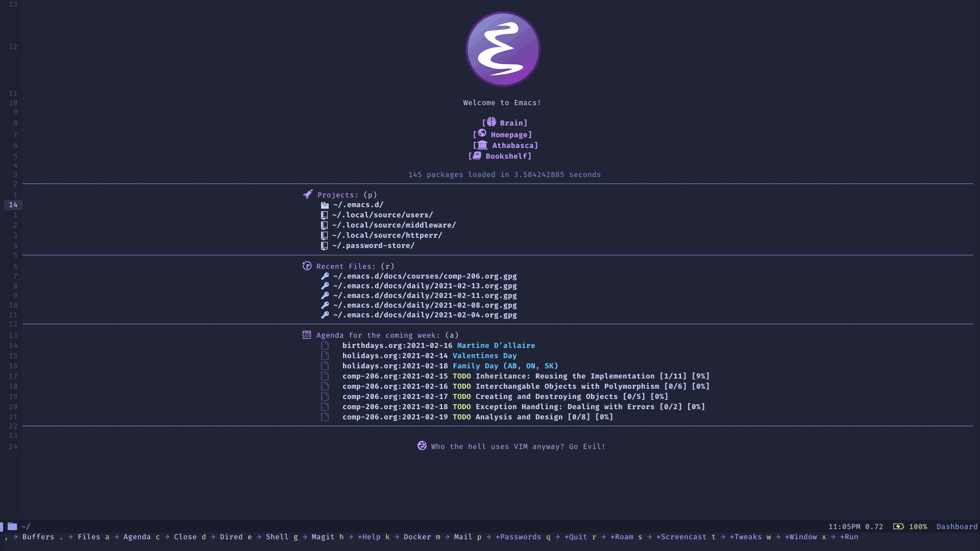980x551 pixels.
Task: Open ~/.local/source/users/ project
Action: [x=382, y=214]
